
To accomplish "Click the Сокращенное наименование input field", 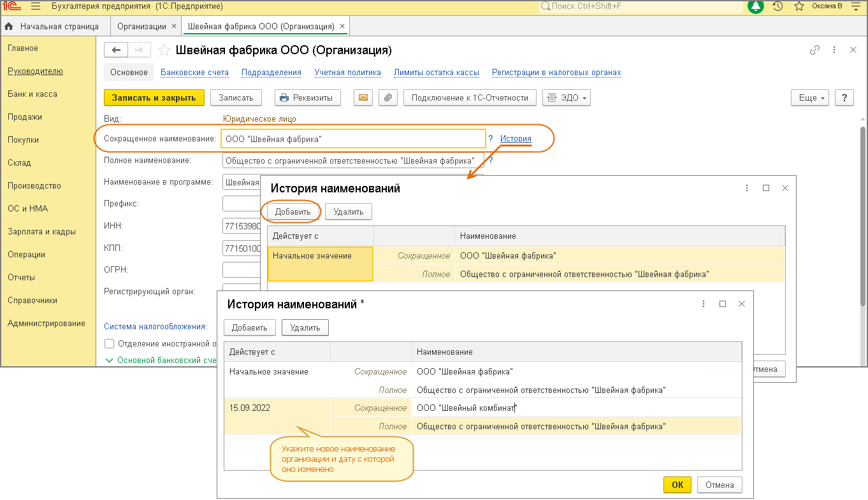I will point(354,139).
